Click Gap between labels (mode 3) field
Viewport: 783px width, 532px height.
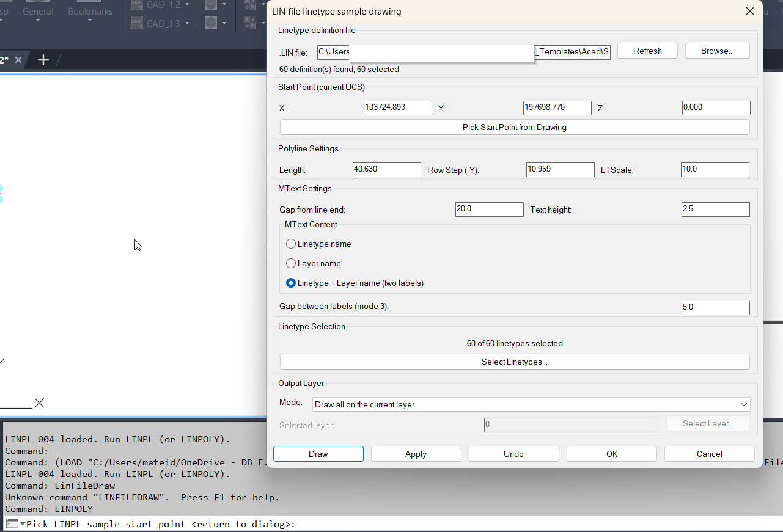pos(716,307)
